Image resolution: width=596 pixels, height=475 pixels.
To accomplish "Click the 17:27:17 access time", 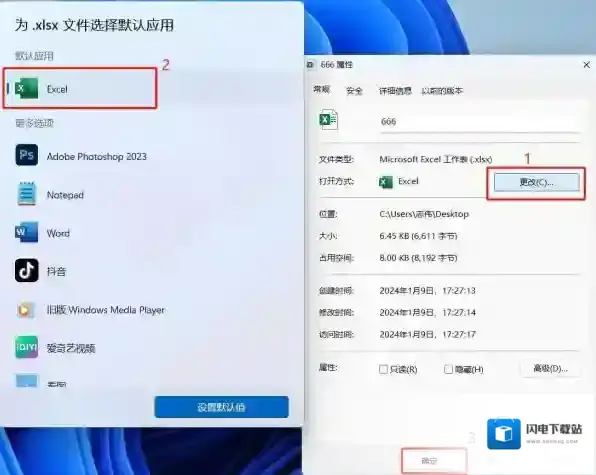I will [459, 335].
